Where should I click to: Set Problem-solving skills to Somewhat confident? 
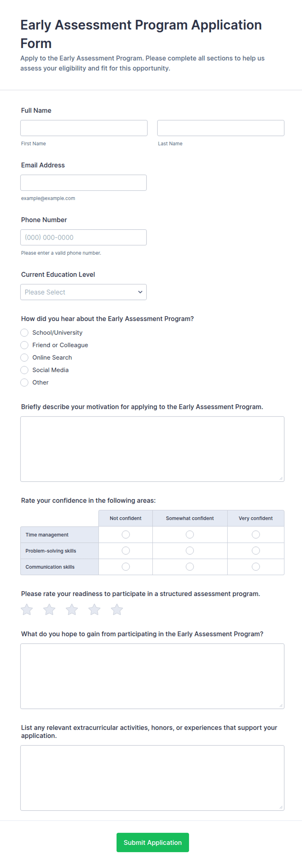click(190, 551)
